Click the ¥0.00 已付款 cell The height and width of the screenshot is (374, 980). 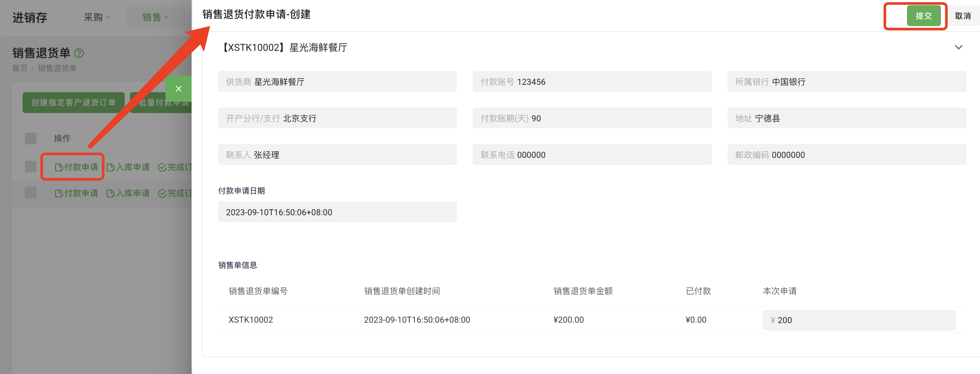696,320
